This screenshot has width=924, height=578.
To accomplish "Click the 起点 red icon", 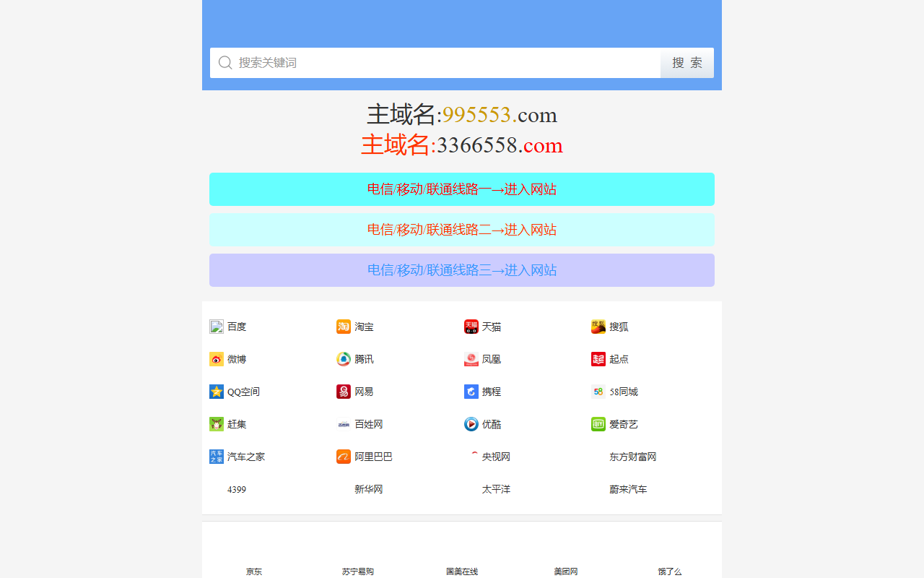I will point(598,359).
